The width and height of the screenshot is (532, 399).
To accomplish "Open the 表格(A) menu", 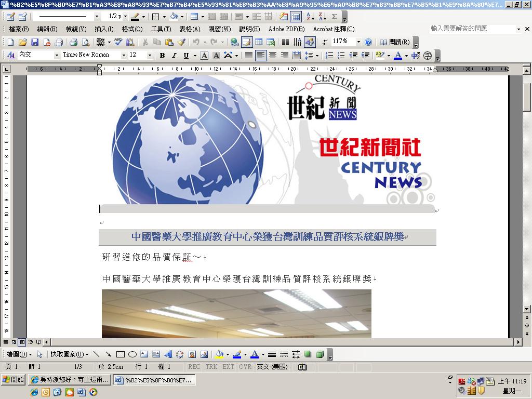I will pyautogui.click(x=190, y=29).
